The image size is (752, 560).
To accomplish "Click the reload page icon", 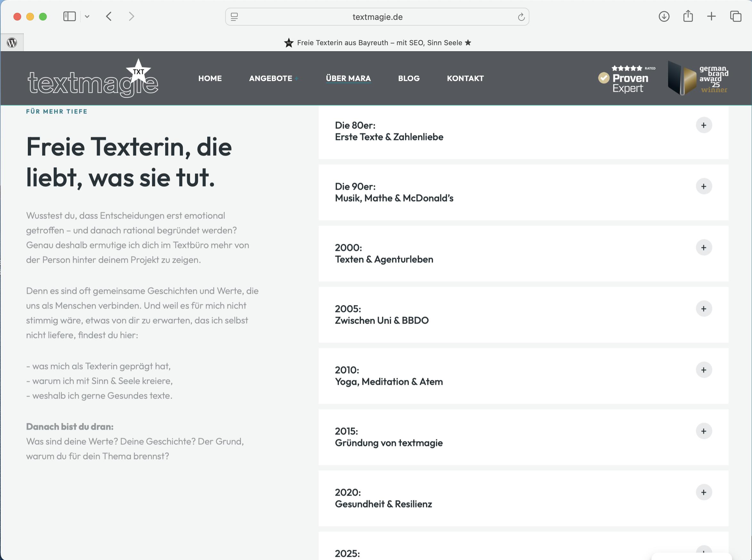I will click(x=521, y=17).
